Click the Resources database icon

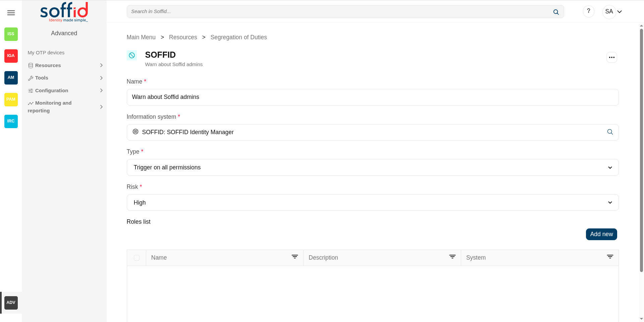coord(31,66)
